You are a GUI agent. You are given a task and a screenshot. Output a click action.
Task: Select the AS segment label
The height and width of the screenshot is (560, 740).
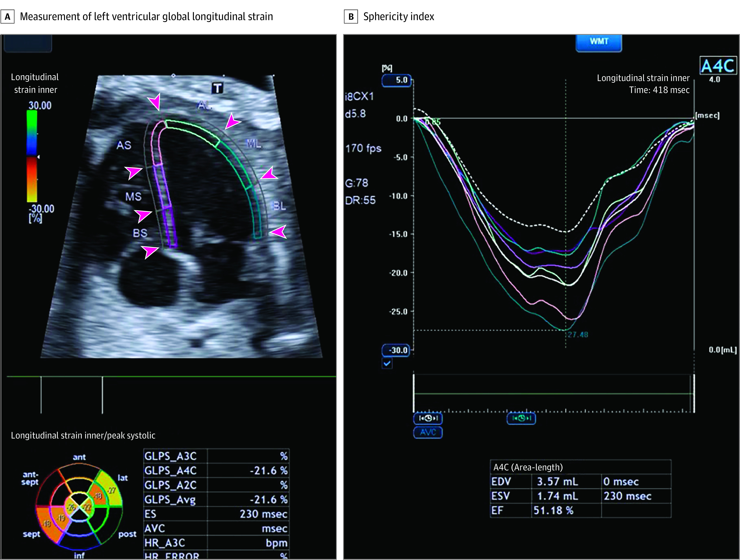pyautogui.click(x=124, y=145)
